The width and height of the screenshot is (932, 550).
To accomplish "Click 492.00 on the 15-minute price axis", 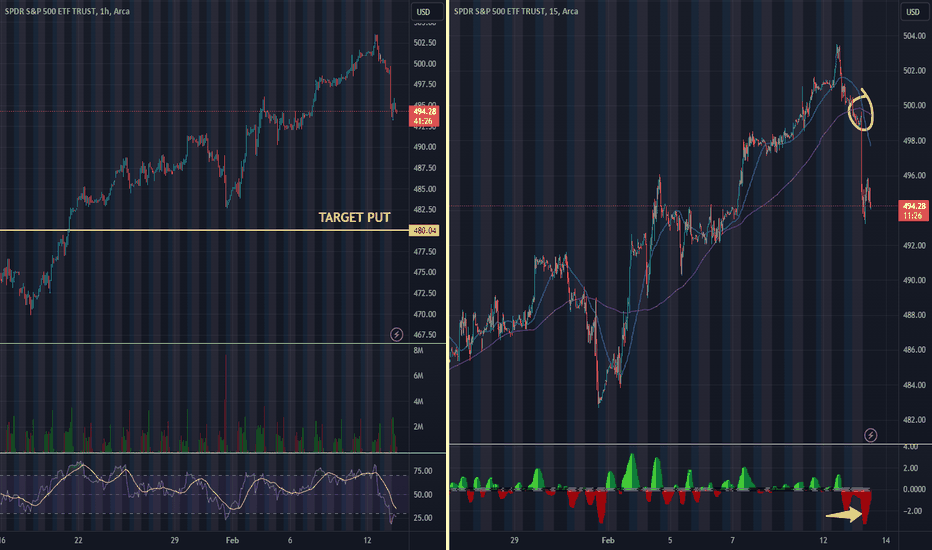I will [x=914, y=246].
